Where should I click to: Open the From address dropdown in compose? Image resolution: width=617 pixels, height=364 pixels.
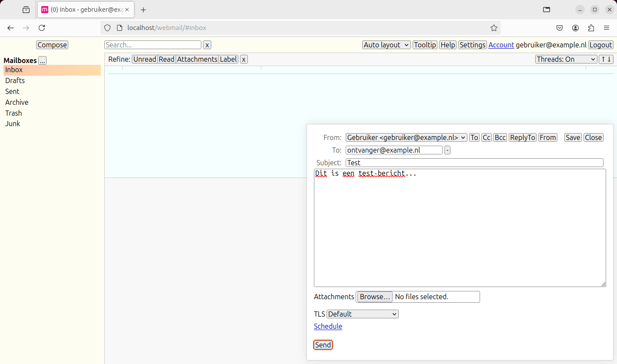407,137
